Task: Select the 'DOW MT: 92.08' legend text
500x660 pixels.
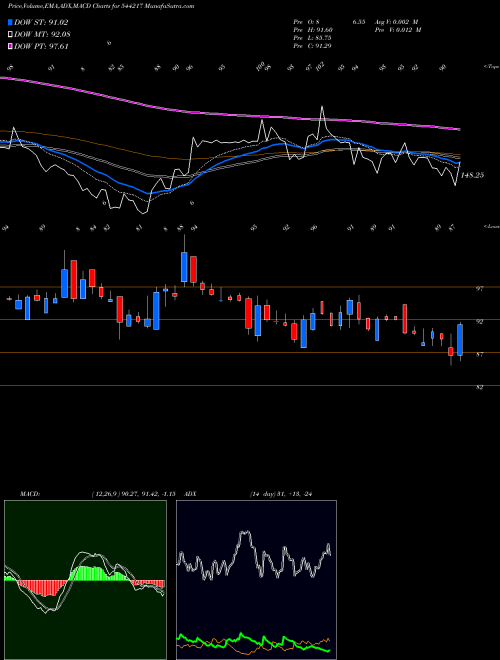Action: pos(42,35)
